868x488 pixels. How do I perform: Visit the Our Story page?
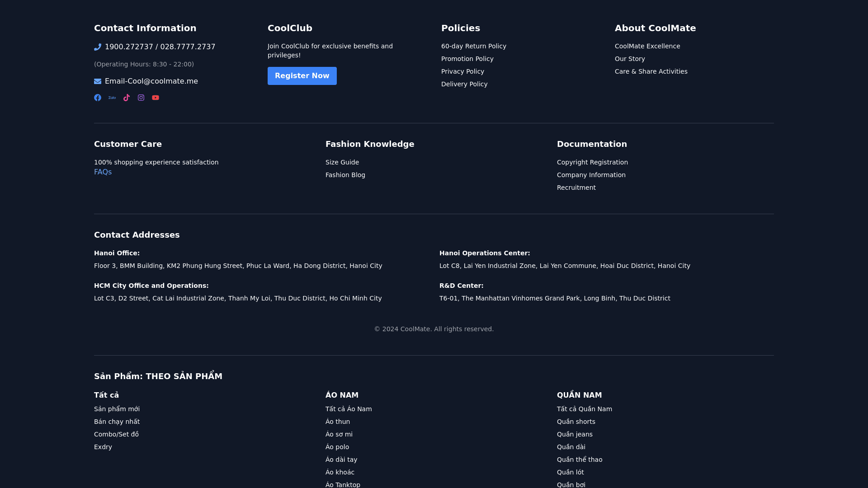(629, 59)
